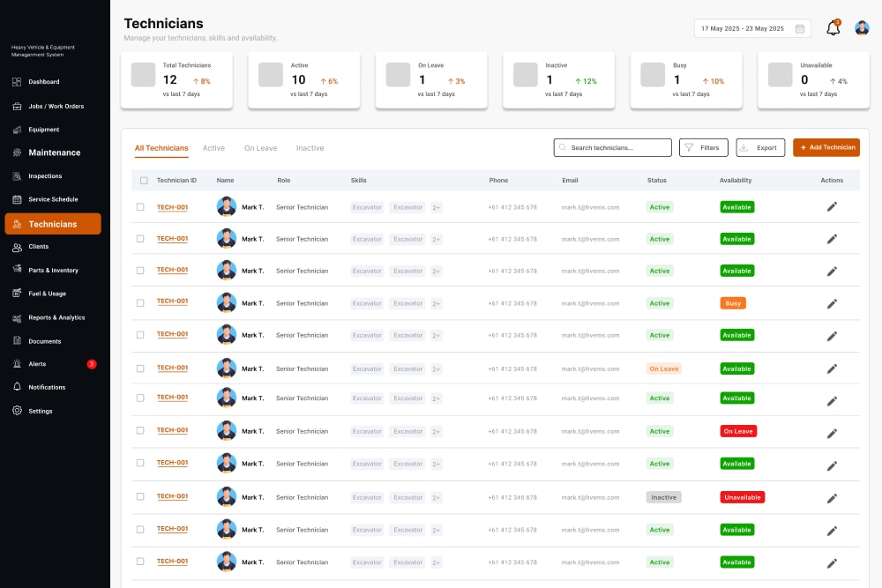Switch to the All Technicians tab

[x=161, y=148]
